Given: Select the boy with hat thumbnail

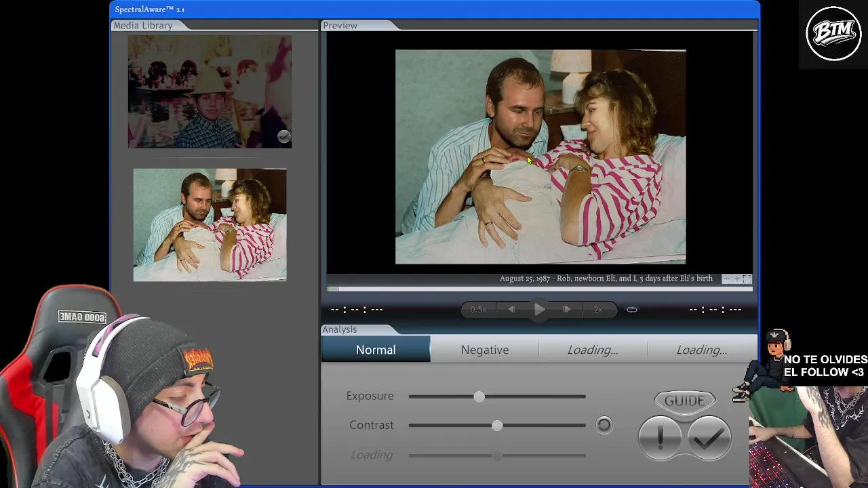Looking at the screenshot, I should pos(210,91).
